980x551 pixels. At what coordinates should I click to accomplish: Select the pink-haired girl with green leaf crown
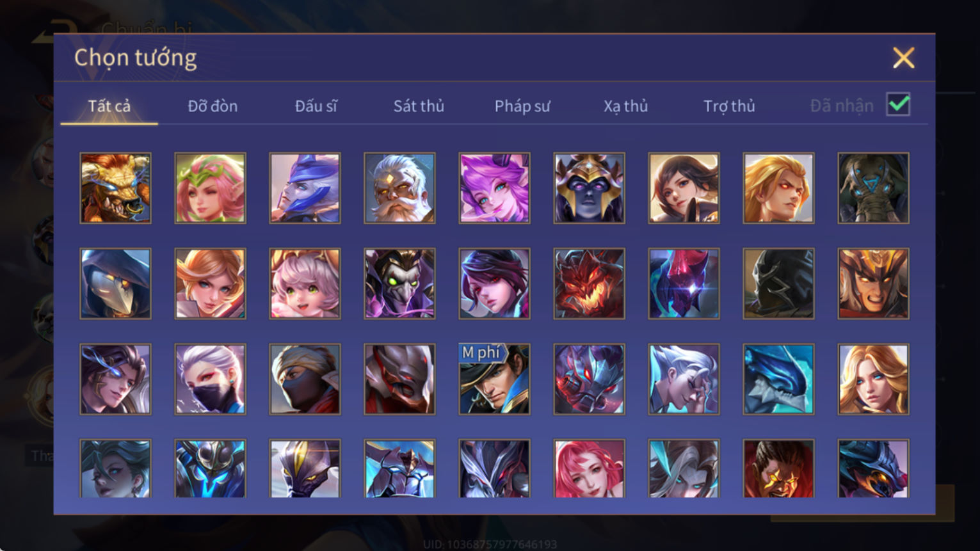point(210,188)
